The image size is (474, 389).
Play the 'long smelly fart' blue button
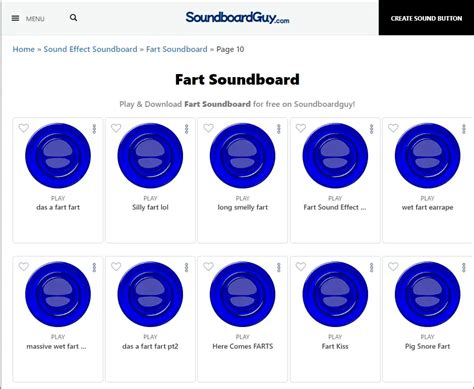click(243, 156)
